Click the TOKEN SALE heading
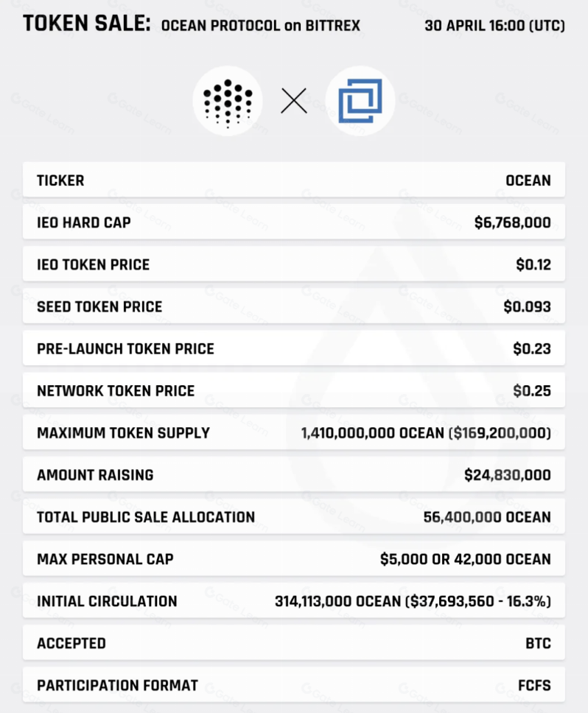The width and height of the screenshot is (588, 713). point(86,25)
